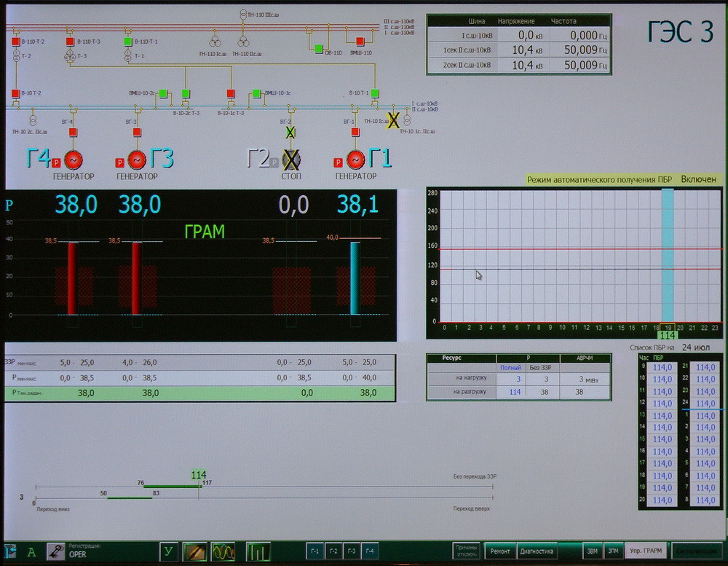Click the exit icon in bottom-left corner

10,551
